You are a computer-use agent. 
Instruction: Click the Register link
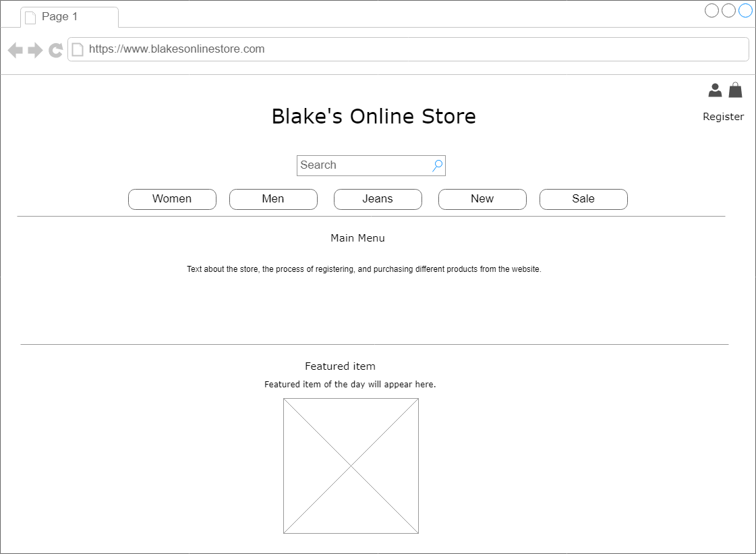(x=723, y=116)
